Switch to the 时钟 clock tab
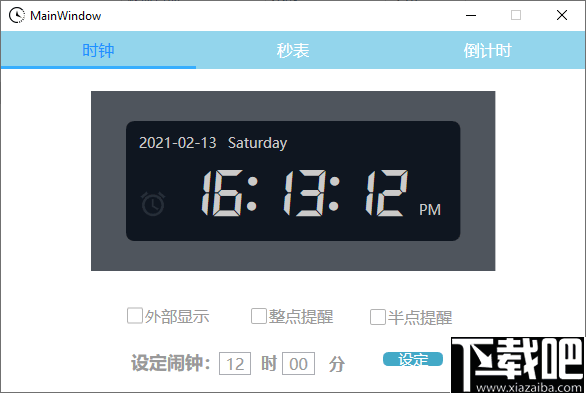 (98, 50)
